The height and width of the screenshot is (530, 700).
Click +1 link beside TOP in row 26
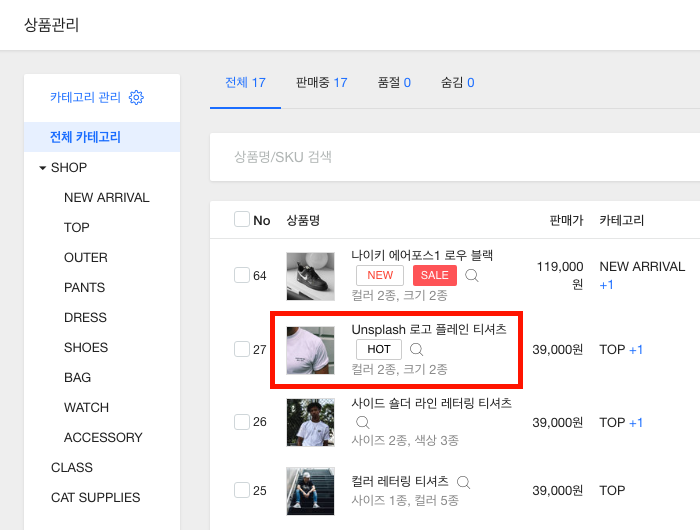coord(636,422)
